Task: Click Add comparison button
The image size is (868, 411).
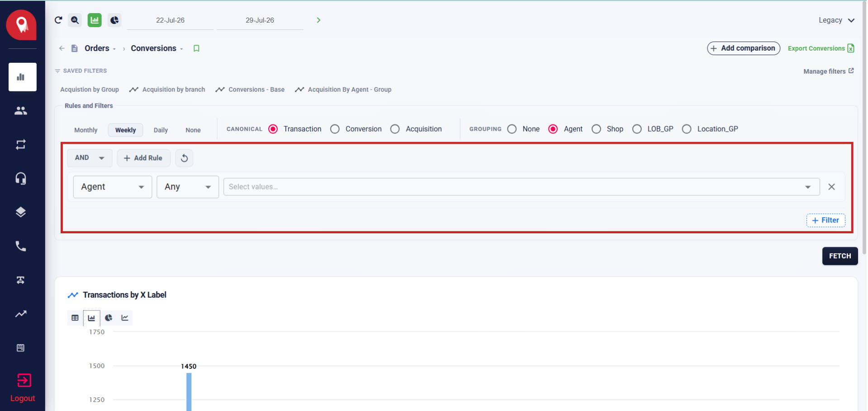Action: [x=743, y=48]
